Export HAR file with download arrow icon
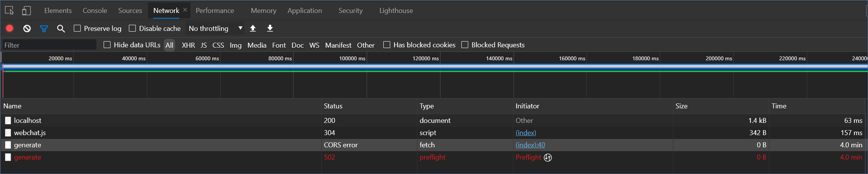Image resolution: width=868 pixels, height=174 pixels. [x=270, y=28]
